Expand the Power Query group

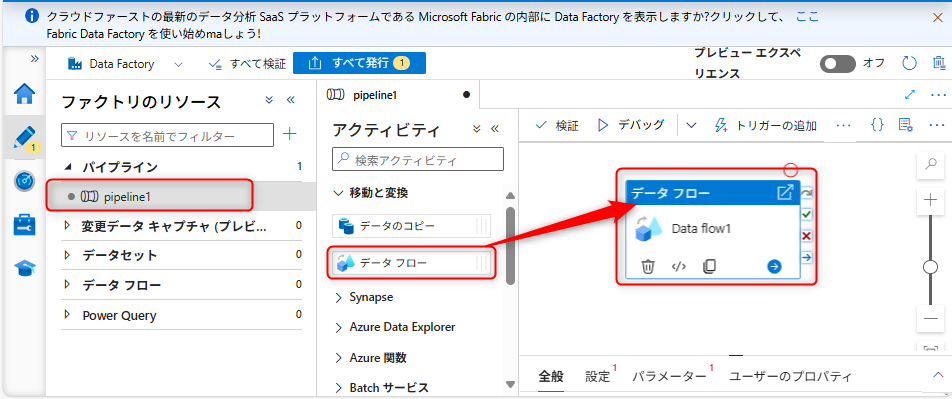[x=67, y=315]
